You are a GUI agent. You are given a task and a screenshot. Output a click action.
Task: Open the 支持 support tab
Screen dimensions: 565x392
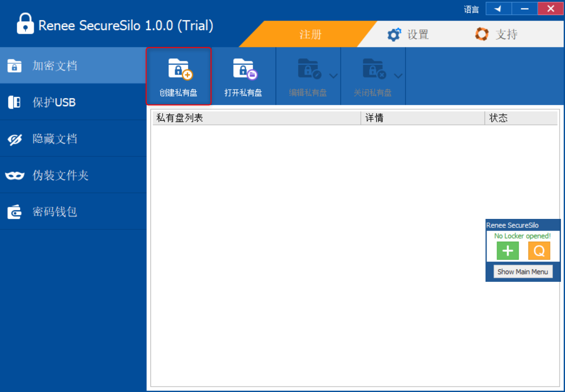point(496,34)
